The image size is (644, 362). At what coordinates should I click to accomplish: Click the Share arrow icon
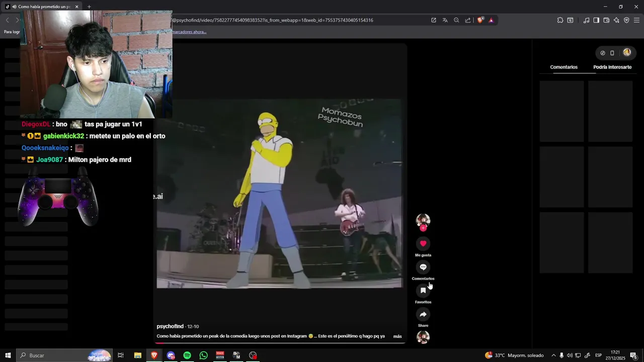423,314
